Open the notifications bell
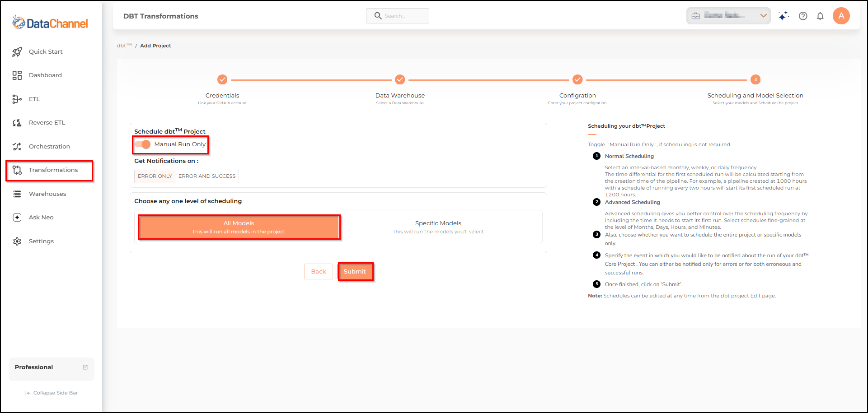 (820, 16)
